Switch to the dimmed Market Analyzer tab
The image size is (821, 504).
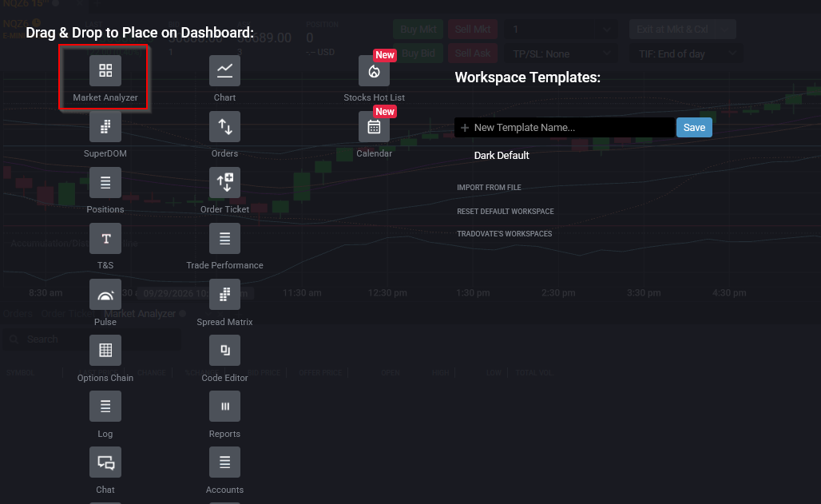tap(140, 313)
